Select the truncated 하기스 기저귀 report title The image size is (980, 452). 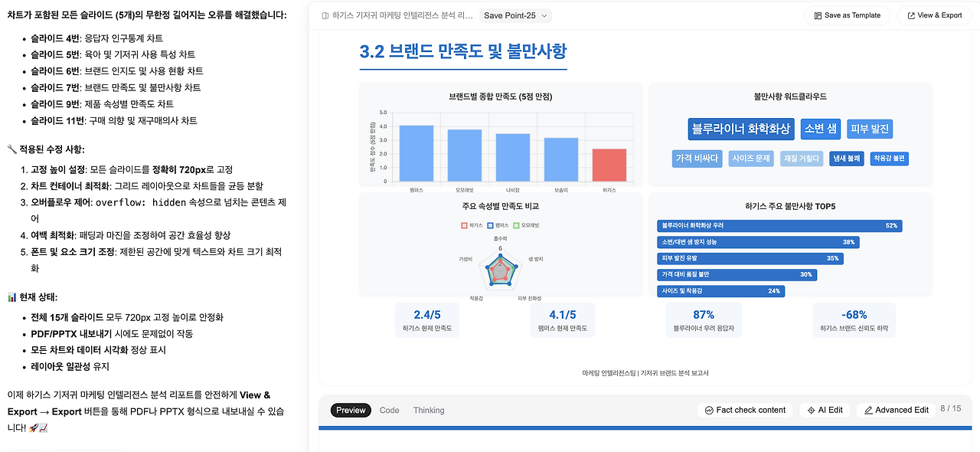coord(403,15)
